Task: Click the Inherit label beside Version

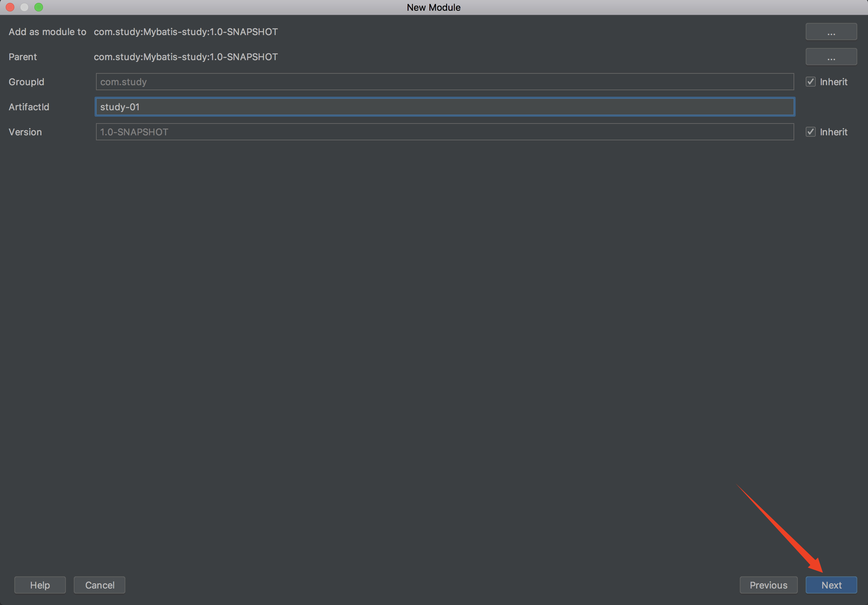Action: click(833, 132)
